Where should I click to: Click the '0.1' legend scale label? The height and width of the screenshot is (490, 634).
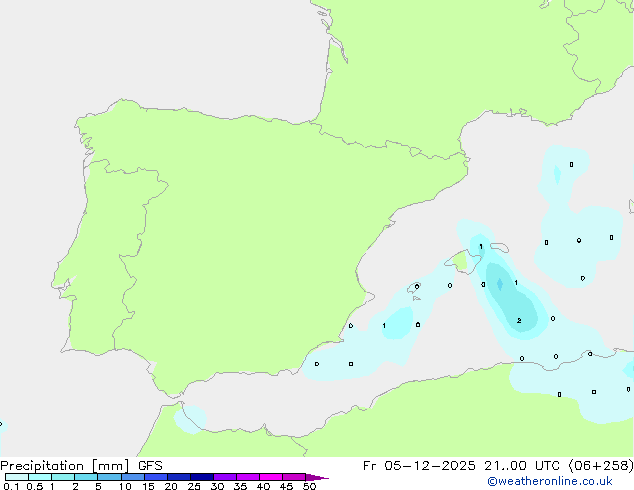11,486
